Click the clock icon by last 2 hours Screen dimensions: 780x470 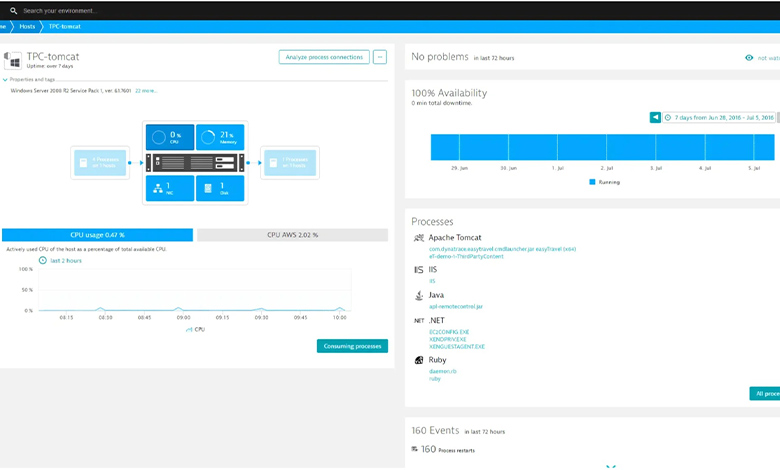click(x=43, y=261)
